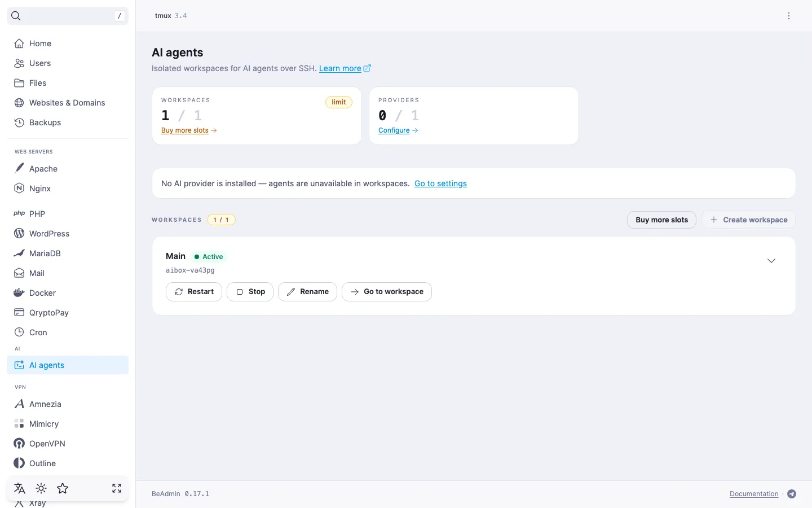
Task: Go to Websites & Domains
Action: pos(68,103)
